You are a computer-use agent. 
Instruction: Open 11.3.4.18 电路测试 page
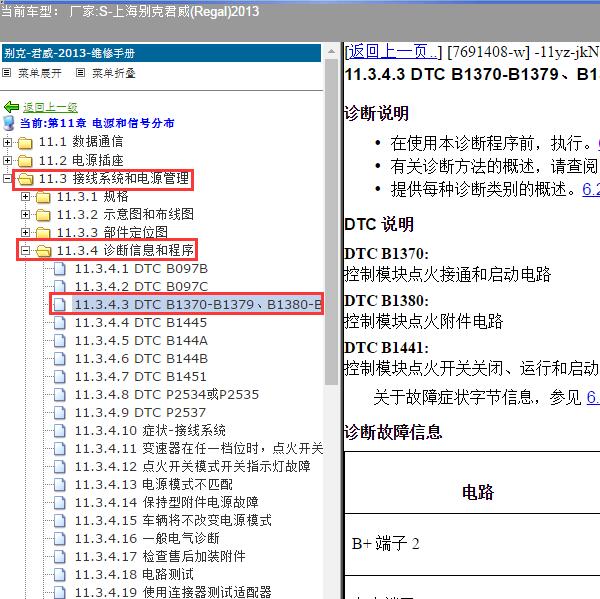(x=134, y=575)
